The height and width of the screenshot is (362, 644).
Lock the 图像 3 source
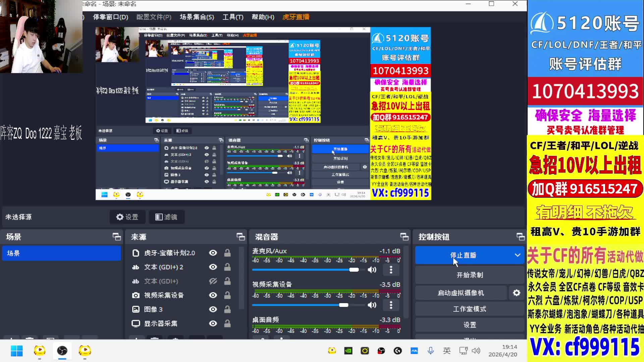(227, 309)
